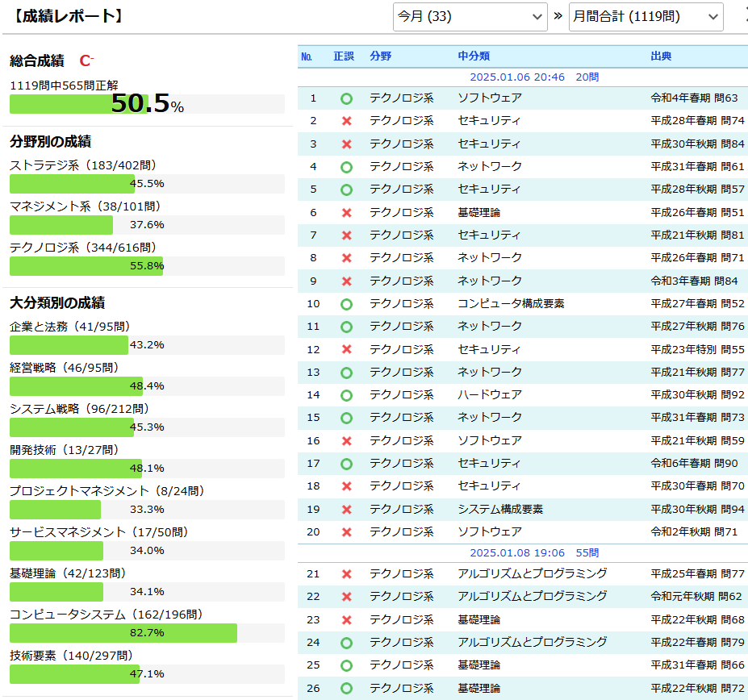Click the correct circle icon in row 1

pos(346,98)
